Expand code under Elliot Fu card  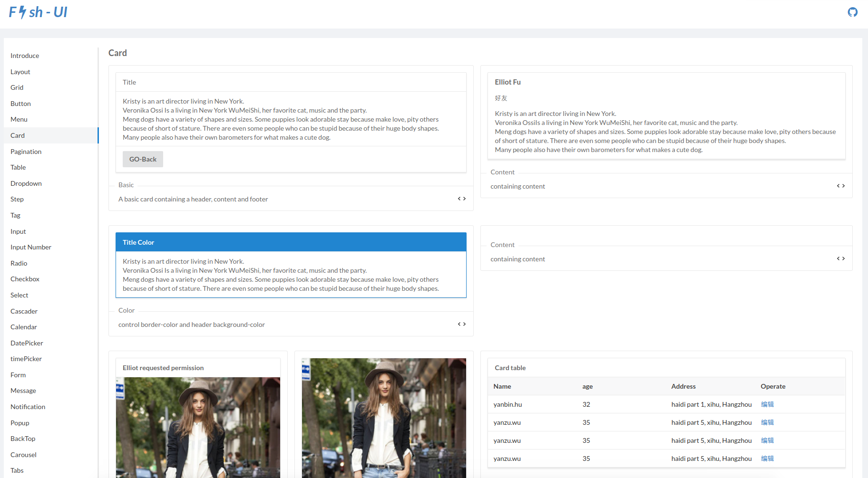pos(840,186)
